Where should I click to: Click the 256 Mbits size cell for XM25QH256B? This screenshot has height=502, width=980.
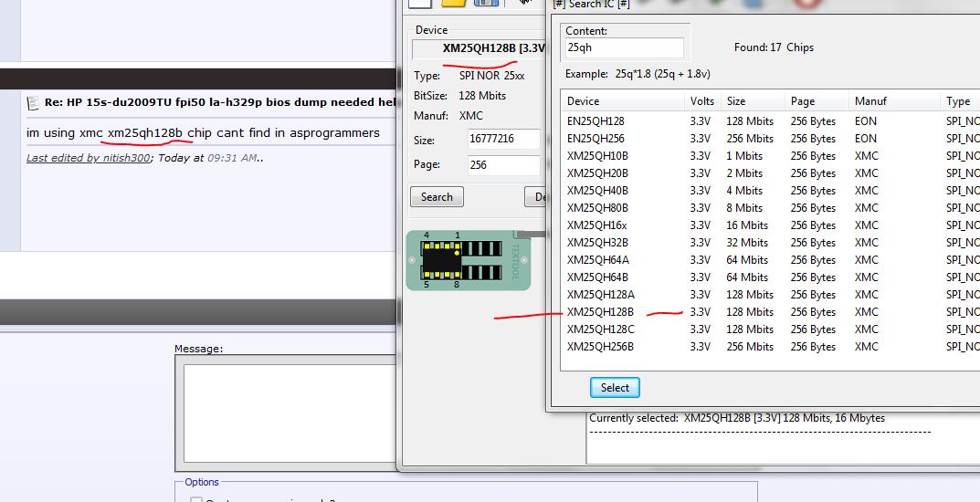point(750,347)
